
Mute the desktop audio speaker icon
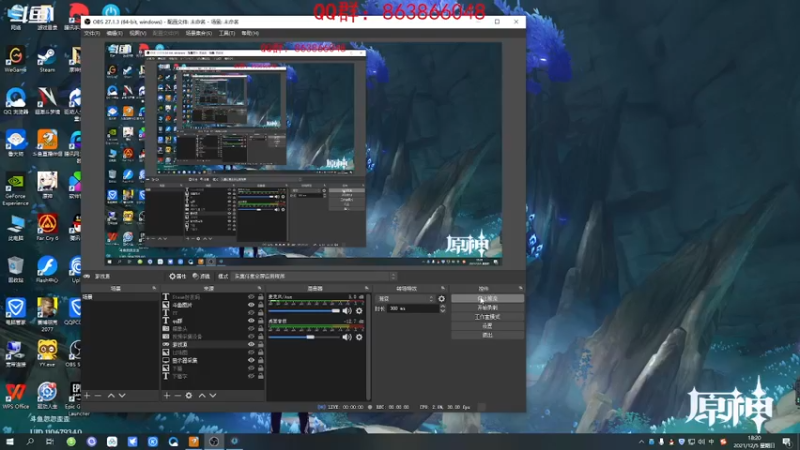pos(347,337)
